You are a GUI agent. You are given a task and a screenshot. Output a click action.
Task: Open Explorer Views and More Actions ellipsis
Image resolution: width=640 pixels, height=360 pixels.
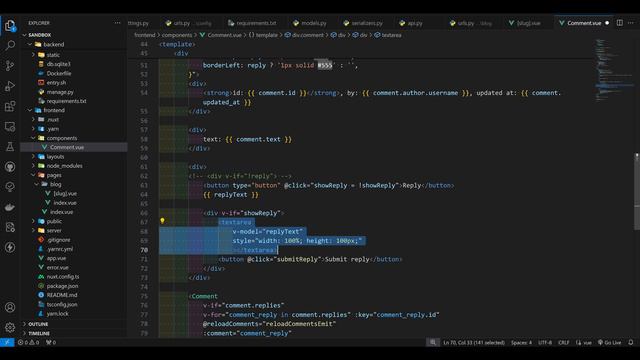pyautogui.click(x=118, y=23)
